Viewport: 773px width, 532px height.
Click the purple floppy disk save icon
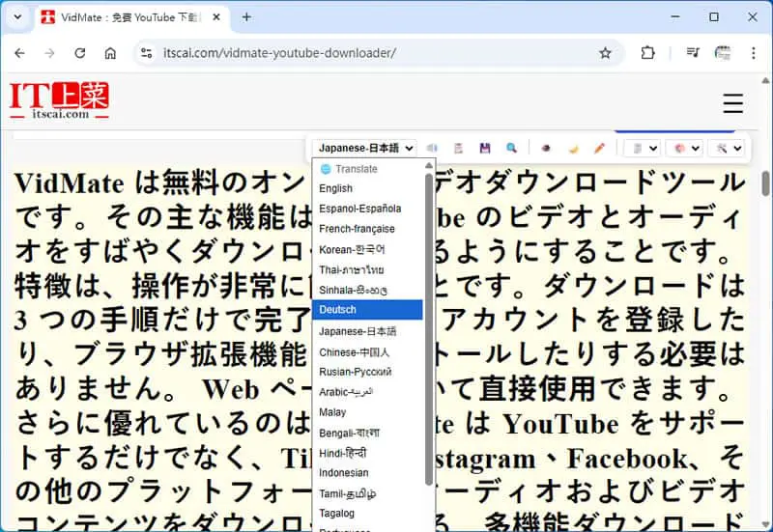pyautogui.click(x=485, y=148)
